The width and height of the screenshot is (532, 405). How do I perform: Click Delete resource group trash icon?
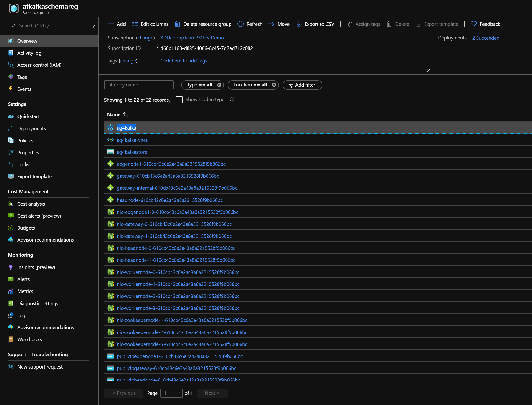pos(177,24)
